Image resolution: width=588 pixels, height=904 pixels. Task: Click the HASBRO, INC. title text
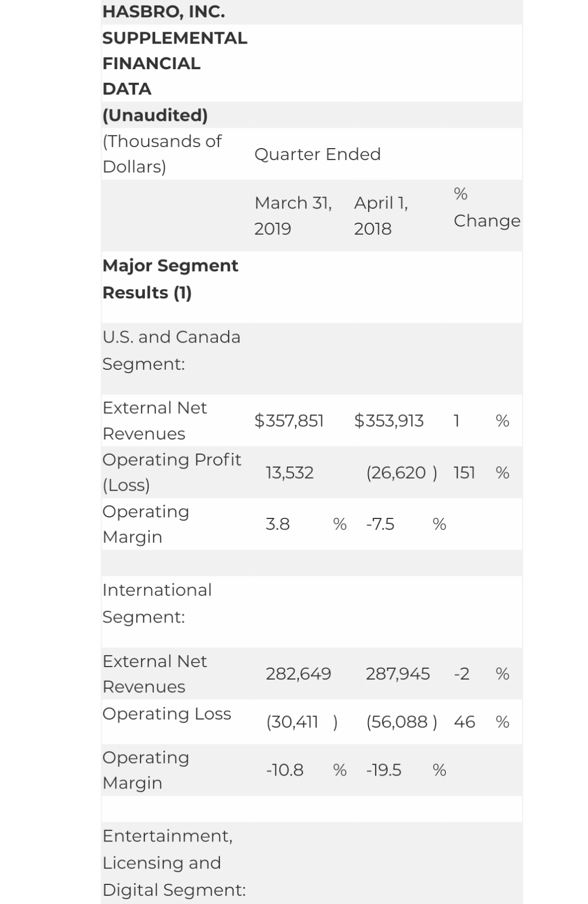[x=164, y=11]
